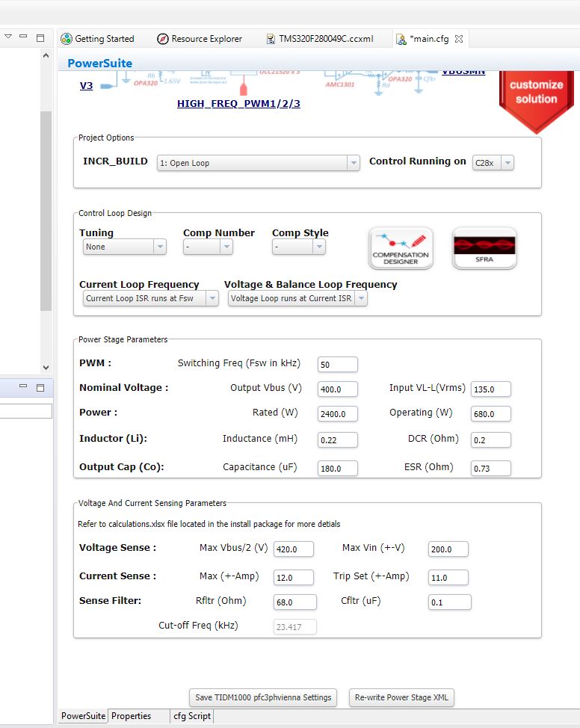Image resolution: width=580 pixels, height=728 pixels.
Task: Click the left panel scrollbar thumb
Action: pyautogui.click(x=46, y=212)
